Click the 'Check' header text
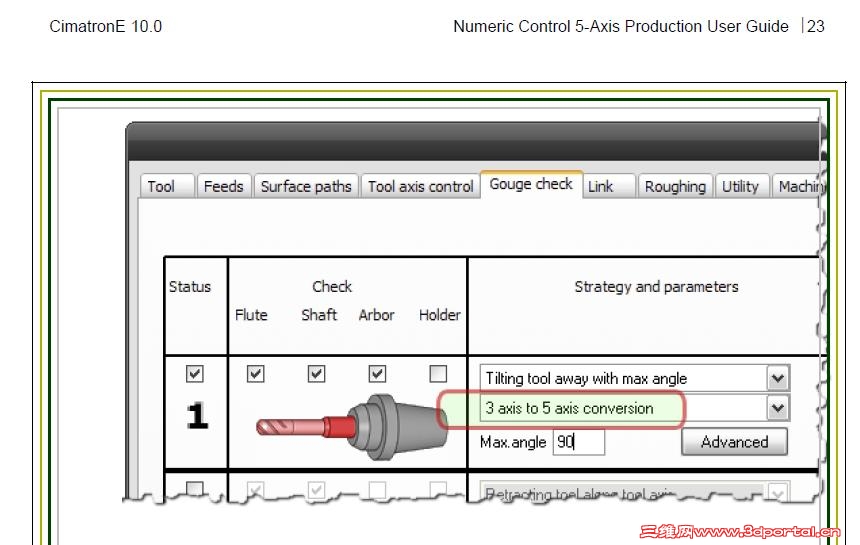Screen dimensions: 860x545 tap(332, 287)
